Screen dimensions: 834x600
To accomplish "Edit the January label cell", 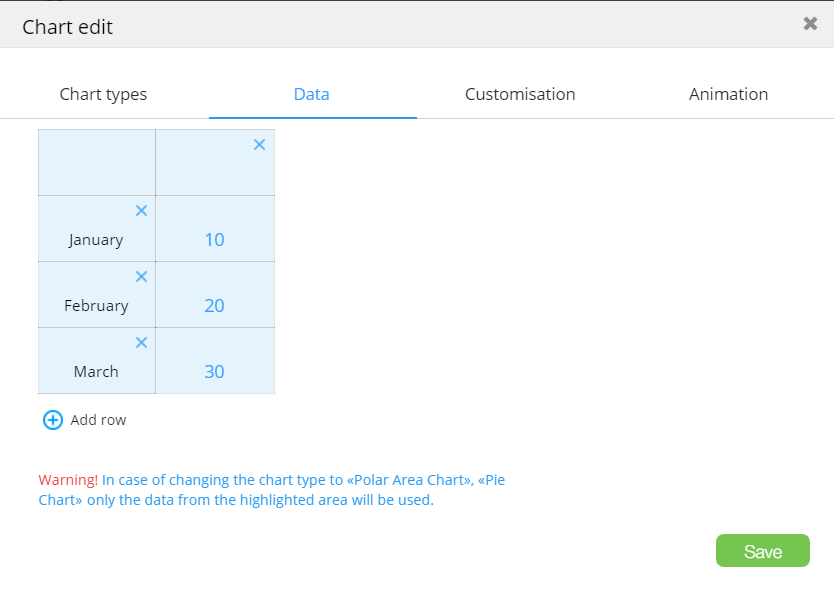I will pyautogui.click(x=96, y=240).
